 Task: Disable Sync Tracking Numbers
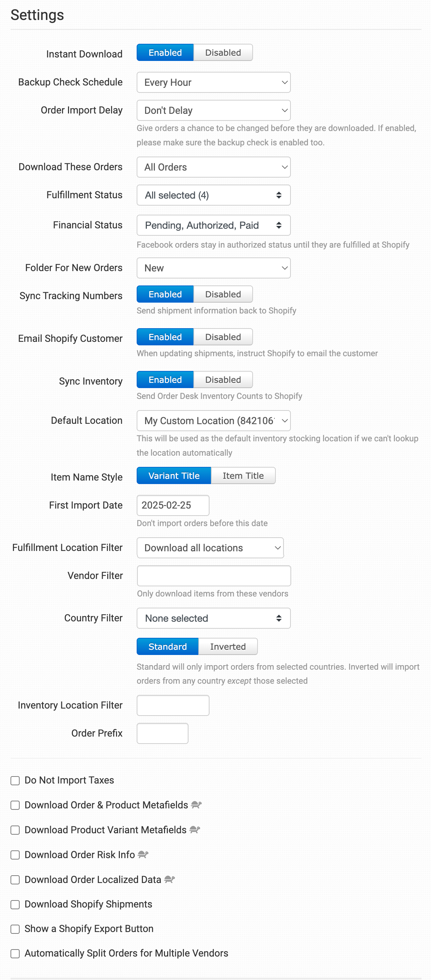click(223, 294)
